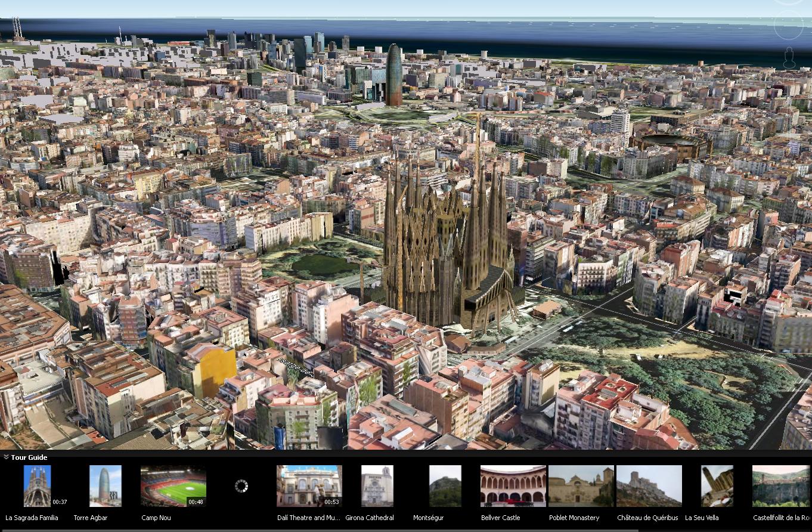View the Bellver Castle tour
812x532 pixels.
pyautogui.click(x=513, y=485)
